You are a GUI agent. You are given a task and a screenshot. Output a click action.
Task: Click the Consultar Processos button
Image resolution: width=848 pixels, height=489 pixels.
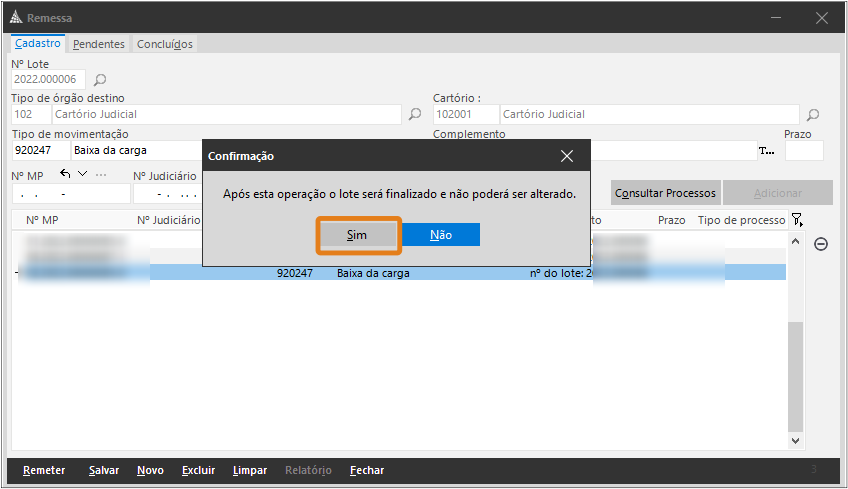[x=665, y=193]
